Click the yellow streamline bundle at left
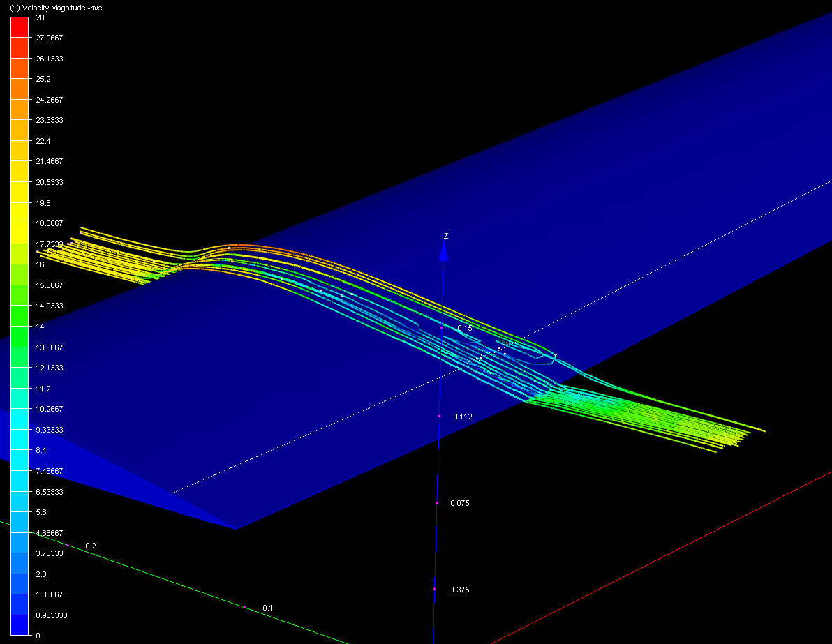This screenshot has width=832, height=644. tap(105, 253)
